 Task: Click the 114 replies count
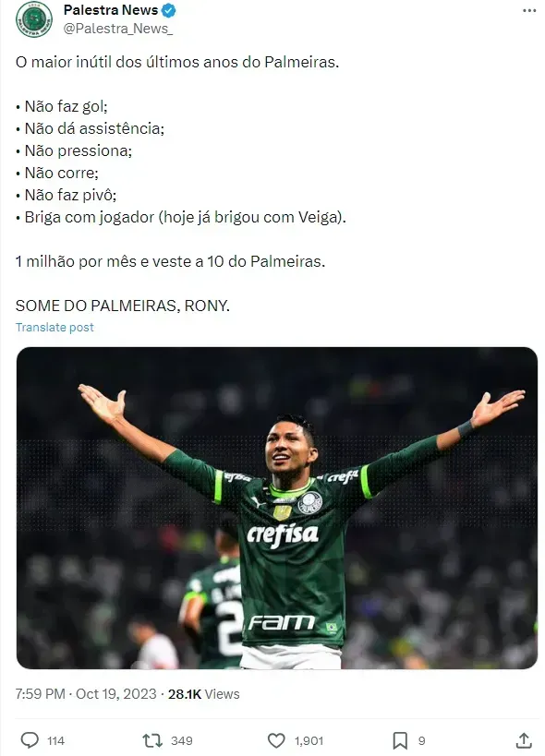[x=55, y=740]
